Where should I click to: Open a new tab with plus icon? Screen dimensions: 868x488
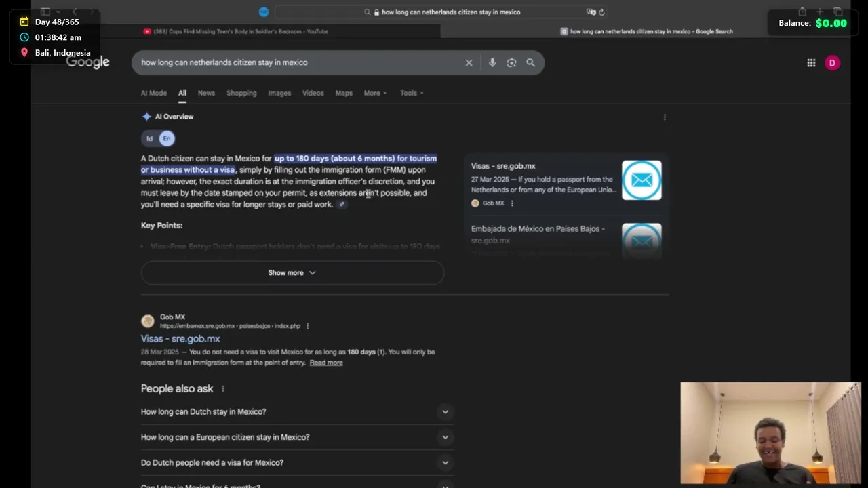[x=820, y=12]
